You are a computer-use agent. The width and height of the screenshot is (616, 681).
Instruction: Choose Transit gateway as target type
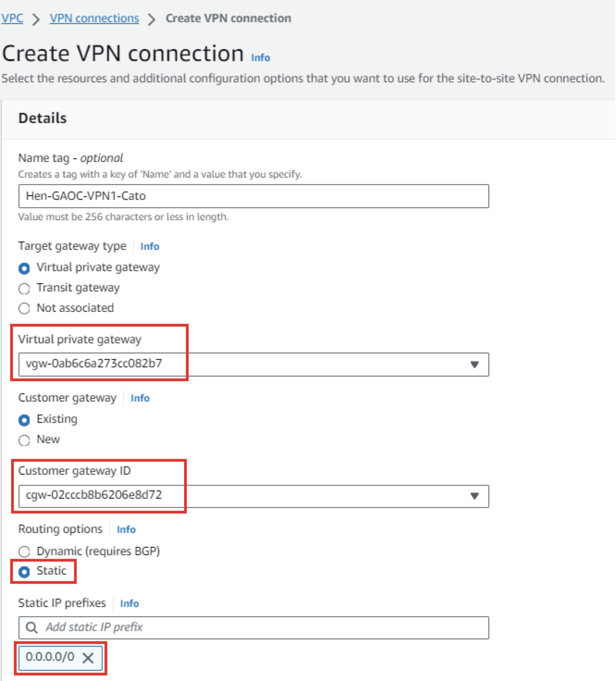pos(24,289)
